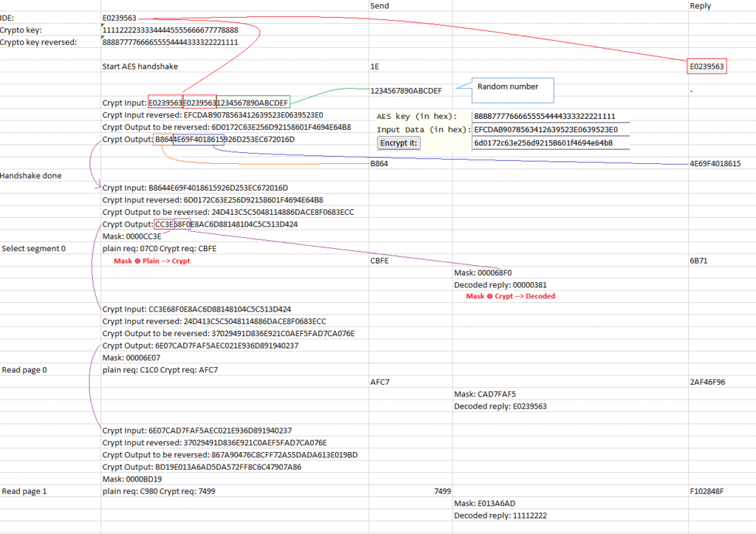Select the 4E69F4018615 reply cell
The height and width of the screenshot is (534, 756).
click(715, 164)
